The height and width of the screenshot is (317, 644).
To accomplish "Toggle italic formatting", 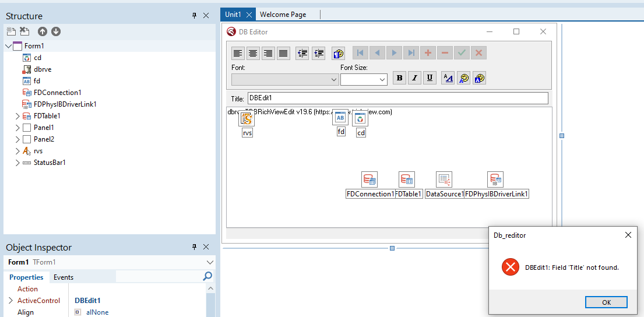I will [x=415, y=78].
